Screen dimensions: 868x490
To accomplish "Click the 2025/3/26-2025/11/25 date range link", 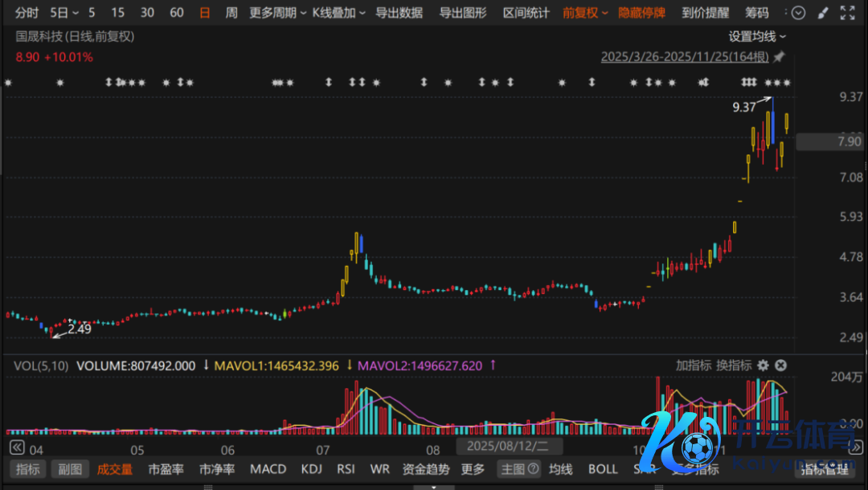I will click(x=685, y=57).
